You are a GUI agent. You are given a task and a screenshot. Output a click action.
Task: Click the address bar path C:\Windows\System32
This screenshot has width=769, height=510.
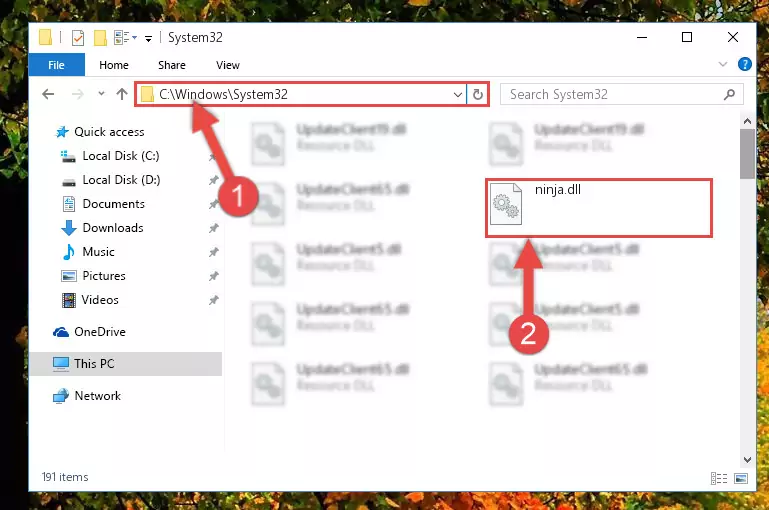tap(223, 94)
